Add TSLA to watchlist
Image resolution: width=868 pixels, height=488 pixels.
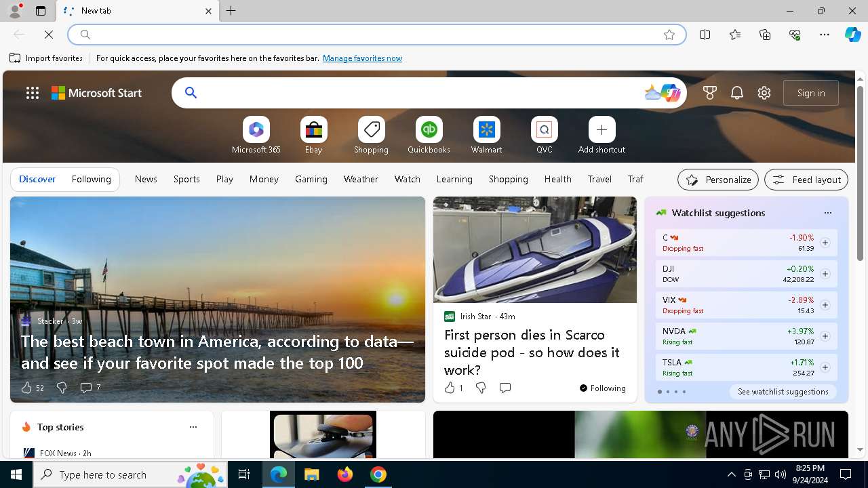click(x=825, y=367)
